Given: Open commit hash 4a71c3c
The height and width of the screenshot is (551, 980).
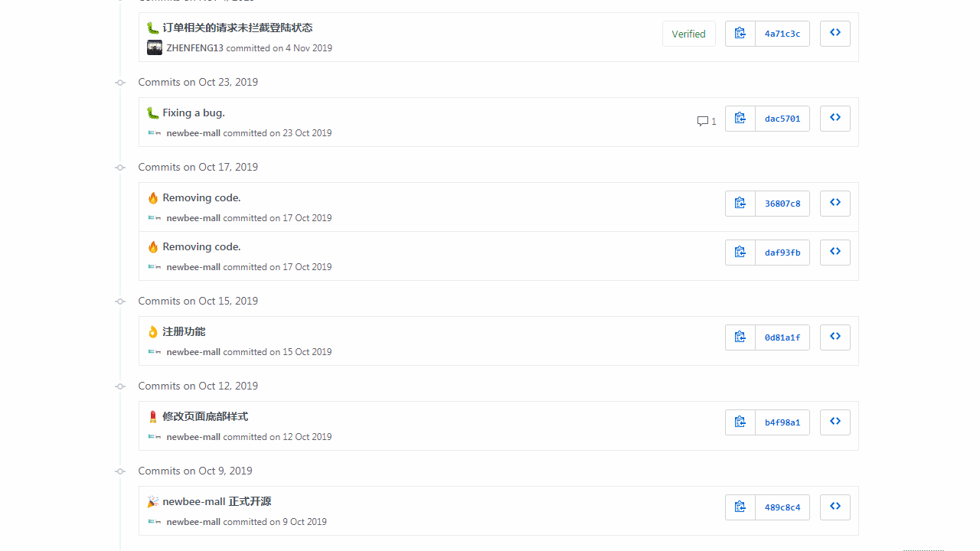Looking at the screenshot, I should (x=782, y=34).
